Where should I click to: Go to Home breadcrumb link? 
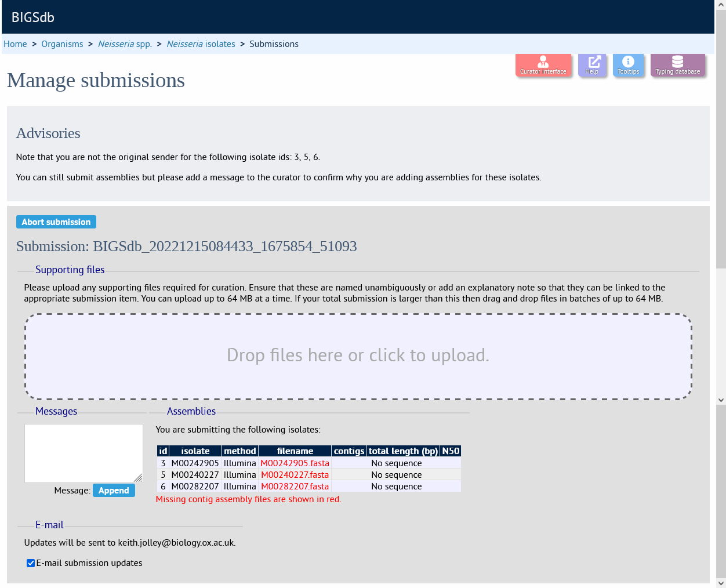15,44
